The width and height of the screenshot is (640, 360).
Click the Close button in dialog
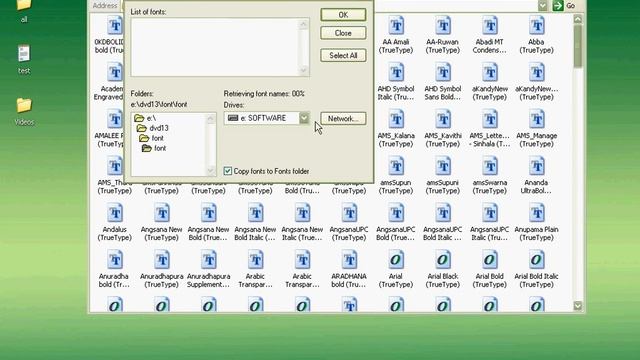[343, 33]
